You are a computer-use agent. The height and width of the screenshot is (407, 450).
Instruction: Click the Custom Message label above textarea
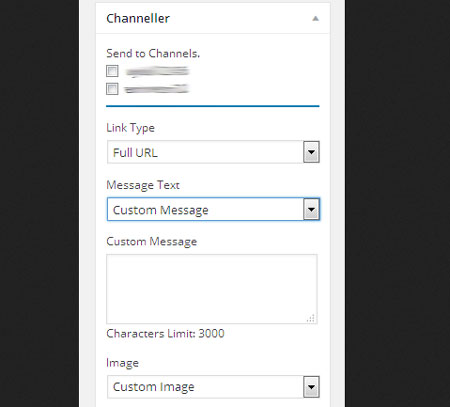[x=152, y=242]
